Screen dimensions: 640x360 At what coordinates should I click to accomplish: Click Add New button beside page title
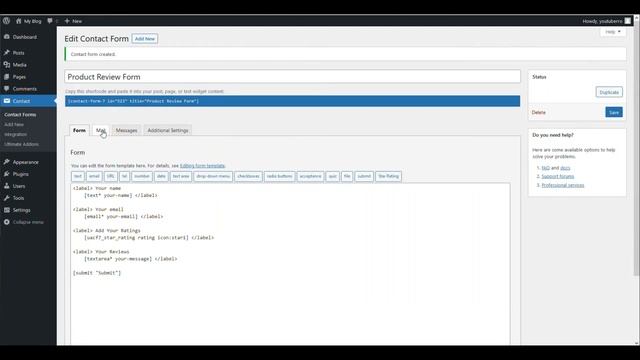(145, 39)
